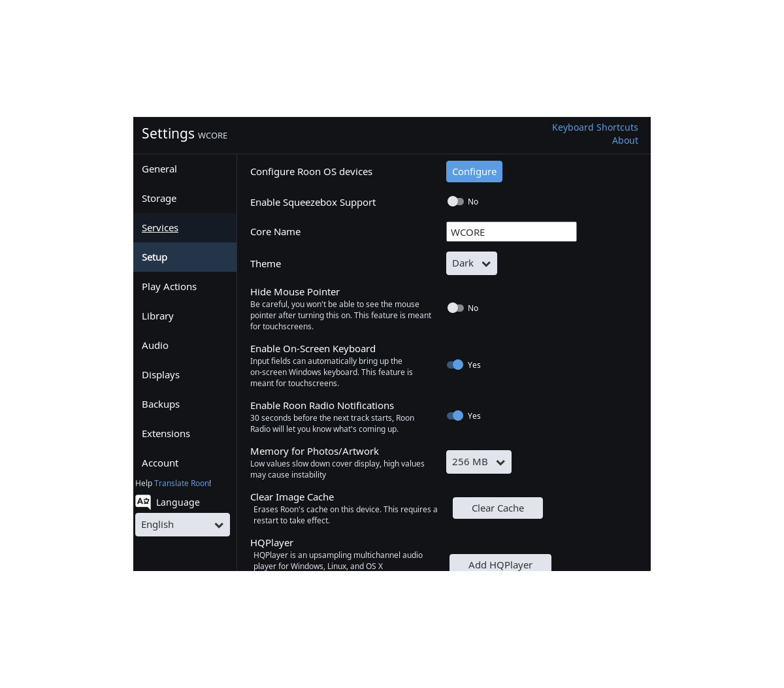Open Account settings
The width and height of the screenshot is (784, 688).
coord(185,463)
